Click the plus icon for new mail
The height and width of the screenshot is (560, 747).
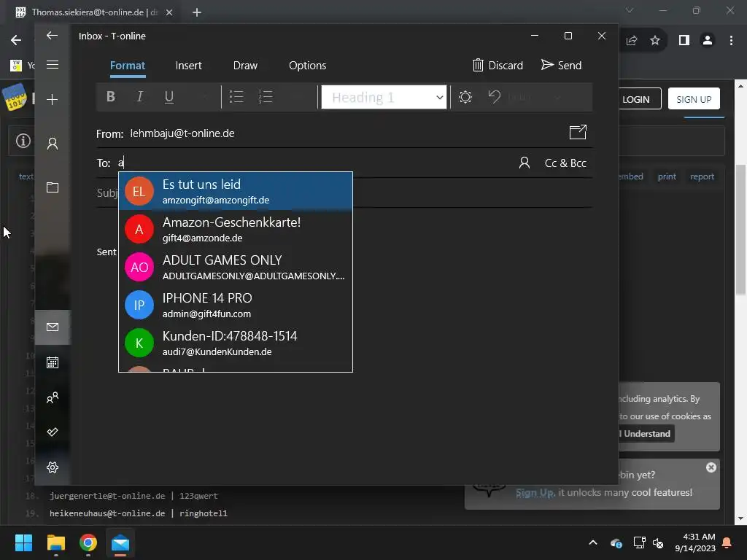[53, 99]
